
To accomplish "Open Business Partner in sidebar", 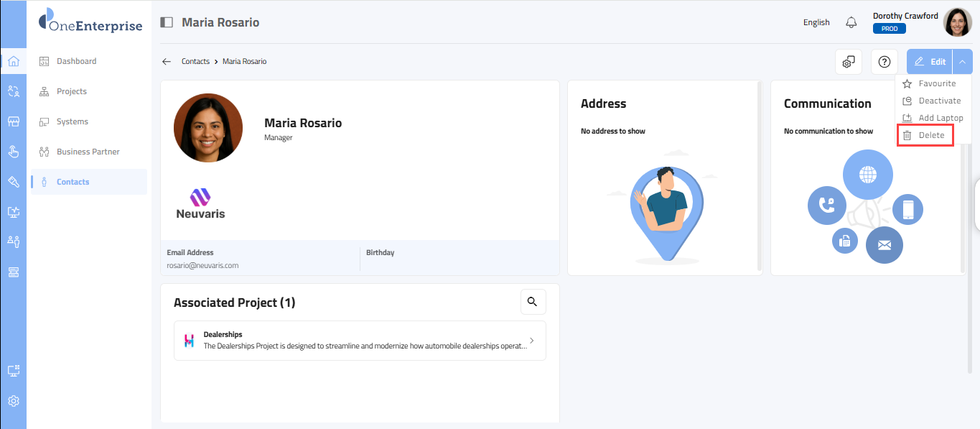I will click(x=88, y=152).
